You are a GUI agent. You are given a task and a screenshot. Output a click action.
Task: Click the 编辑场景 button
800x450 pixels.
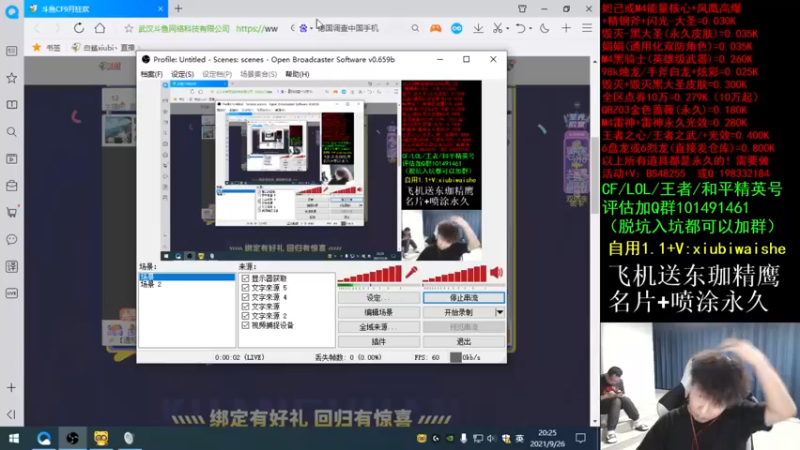379,312
